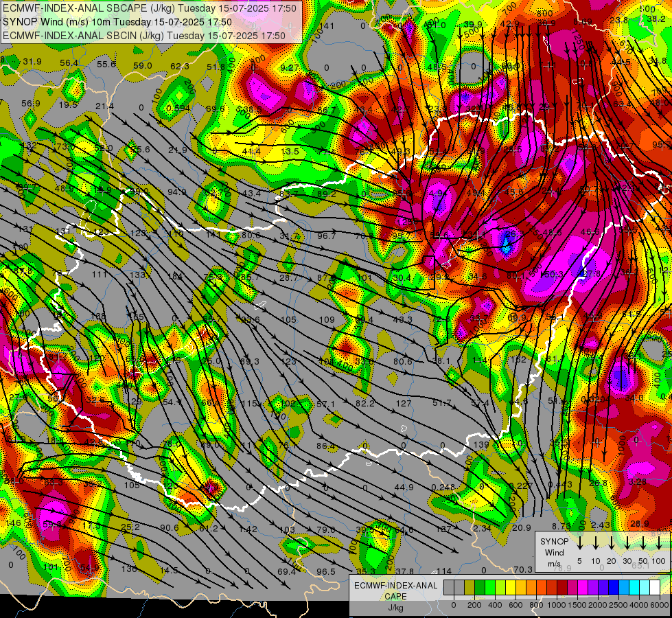Click the 1500 tick label on color scale

point(577,605)
